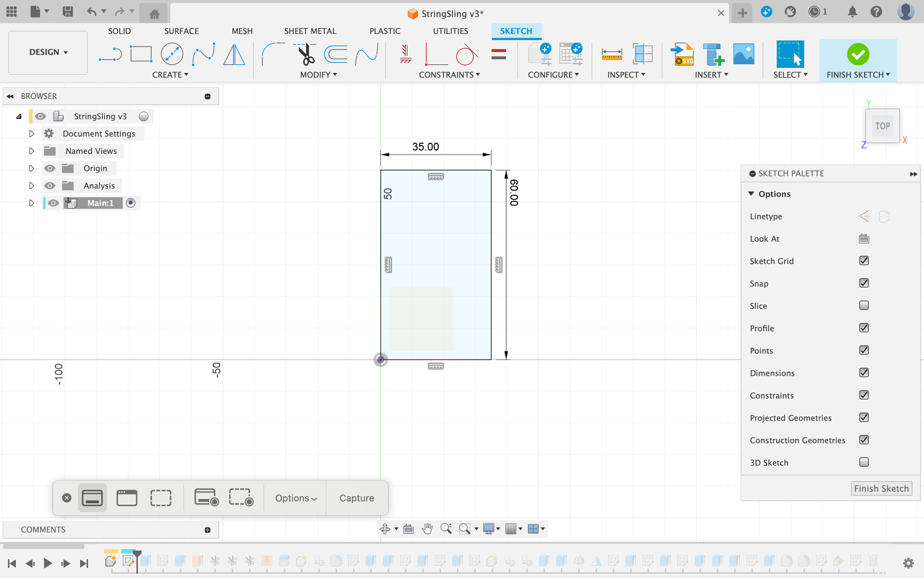Click the Mirror tool icon
Viewport: 924px width, 578px height.
click(x=234, y=54)
